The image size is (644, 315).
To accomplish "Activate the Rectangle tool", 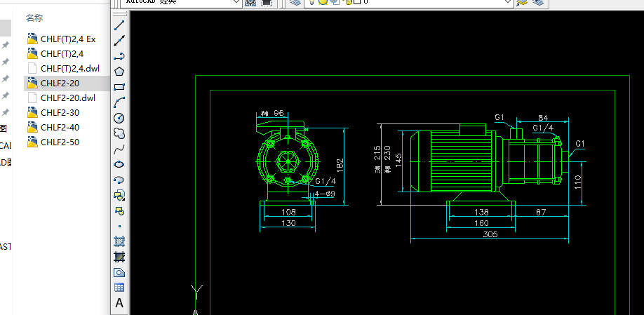I will (x=119, y=87).
